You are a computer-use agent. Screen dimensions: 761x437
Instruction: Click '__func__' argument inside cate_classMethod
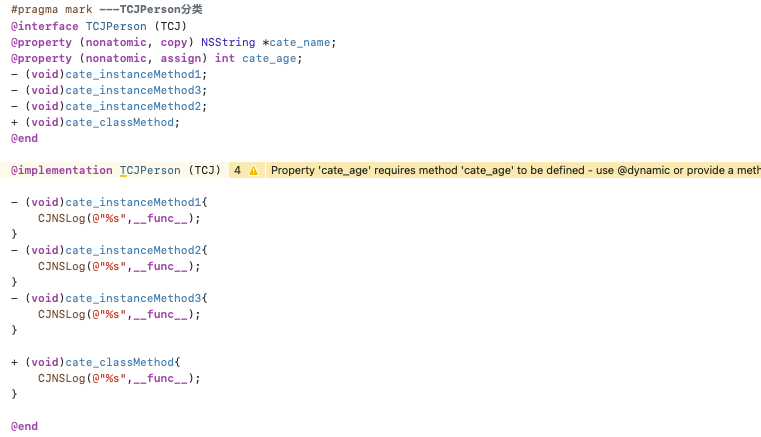[161, 378]
